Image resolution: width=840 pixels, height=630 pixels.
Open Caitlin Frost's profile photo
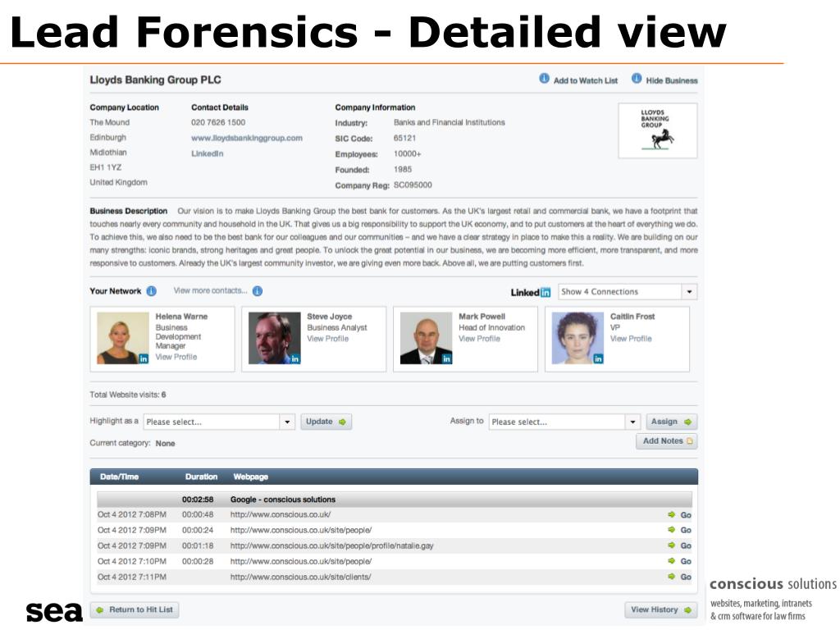coord(577,338)
